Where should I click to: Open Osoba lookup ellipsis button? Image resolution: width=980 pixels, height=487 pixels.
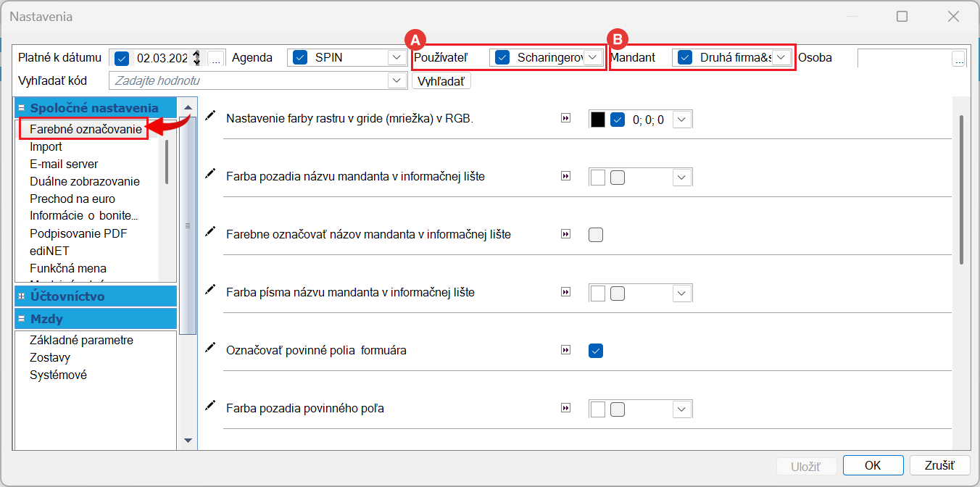[959, 59]
